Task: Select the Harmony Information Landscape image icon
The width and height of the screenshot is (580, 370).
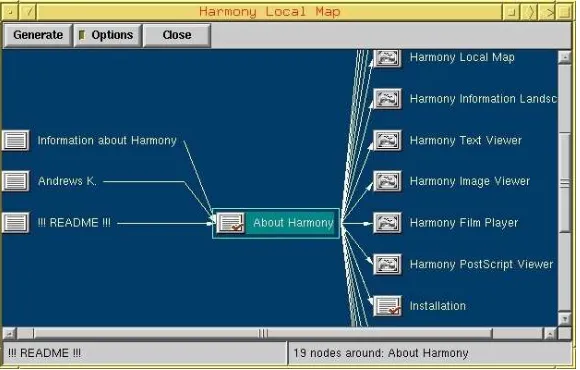Action: (387, 99)
